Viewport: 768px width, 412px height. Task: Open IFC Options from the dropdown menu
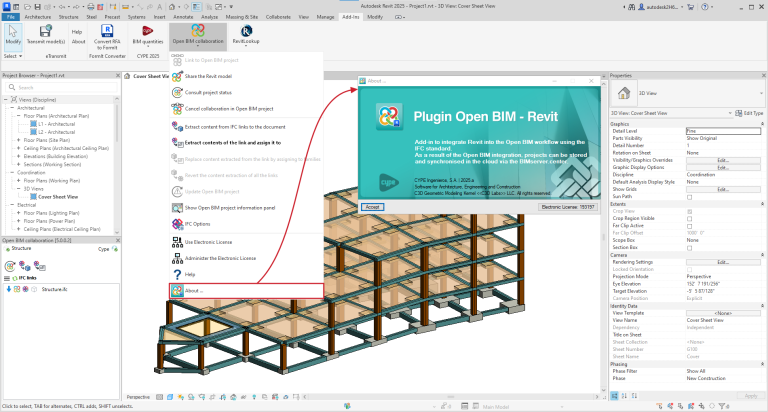[247, 224]
